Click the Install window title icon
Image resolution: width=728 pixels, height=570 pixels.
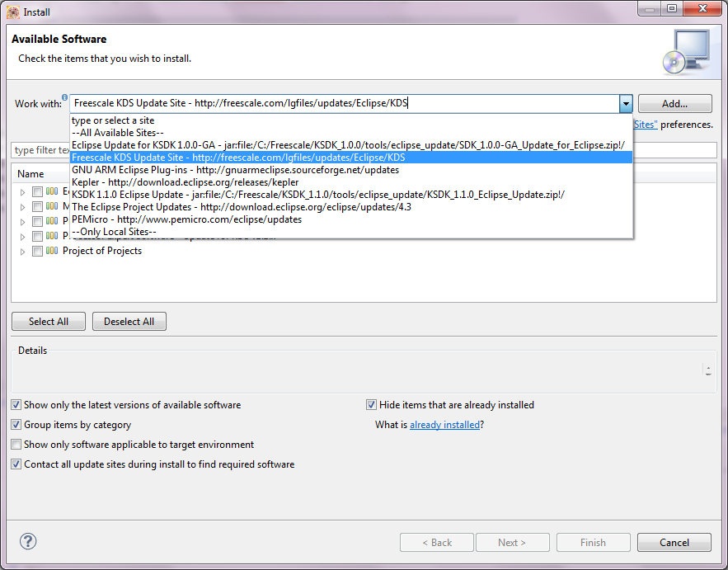[12, 12]
